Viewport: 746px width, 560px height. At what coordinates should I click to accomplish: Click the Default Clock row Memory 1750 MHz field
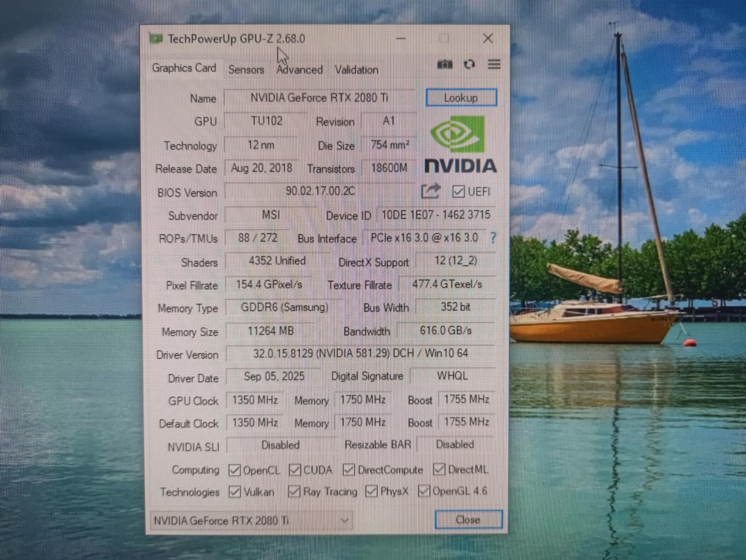pos(363,422)
